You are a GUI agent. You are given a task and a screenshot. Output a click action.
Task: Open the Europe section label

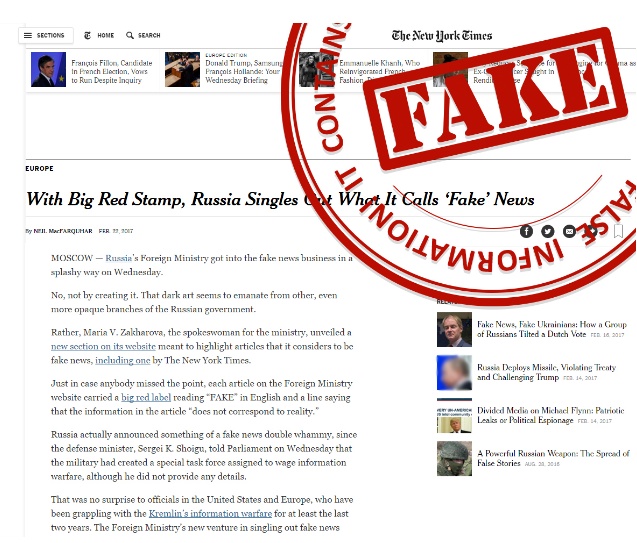pos(39,169)
